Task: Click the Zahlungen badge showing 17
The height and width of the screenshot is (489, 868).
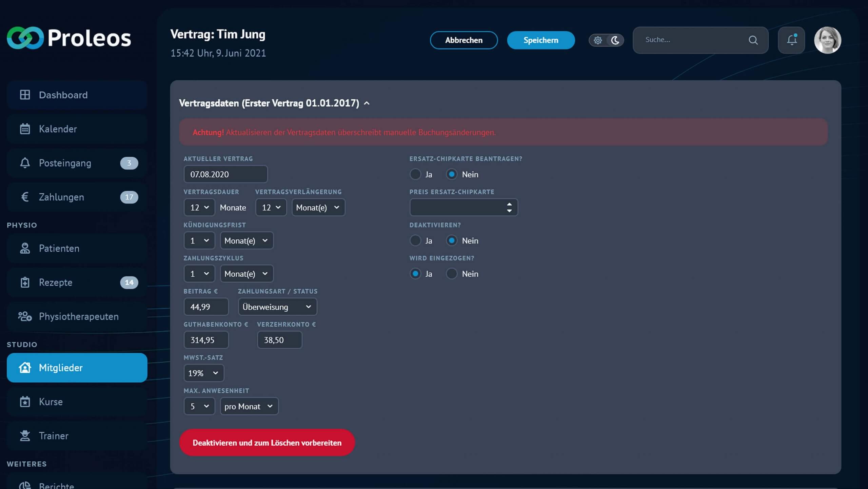Action: point(129,197)
